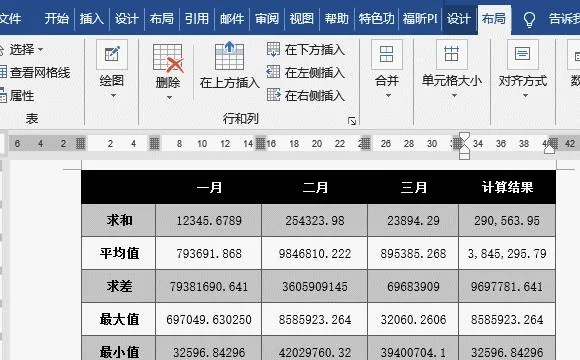Click cell 32060.2606

pos(413,319)
